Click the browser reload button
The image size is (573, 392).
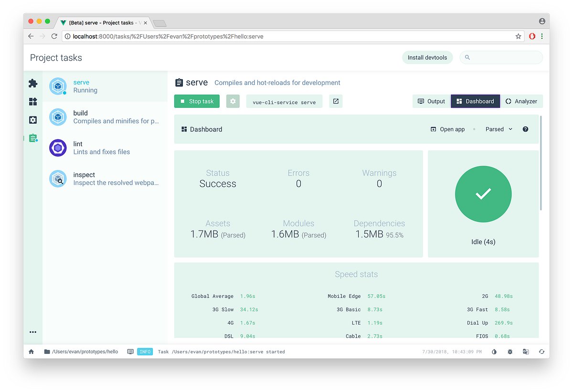(x=54, y=36)
